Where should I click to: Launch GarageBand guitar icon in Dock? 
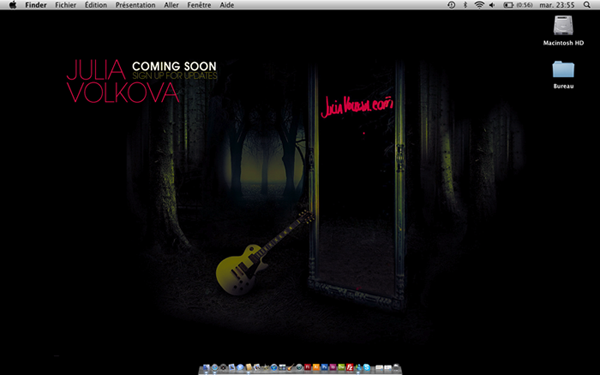[x=290, y=368]
